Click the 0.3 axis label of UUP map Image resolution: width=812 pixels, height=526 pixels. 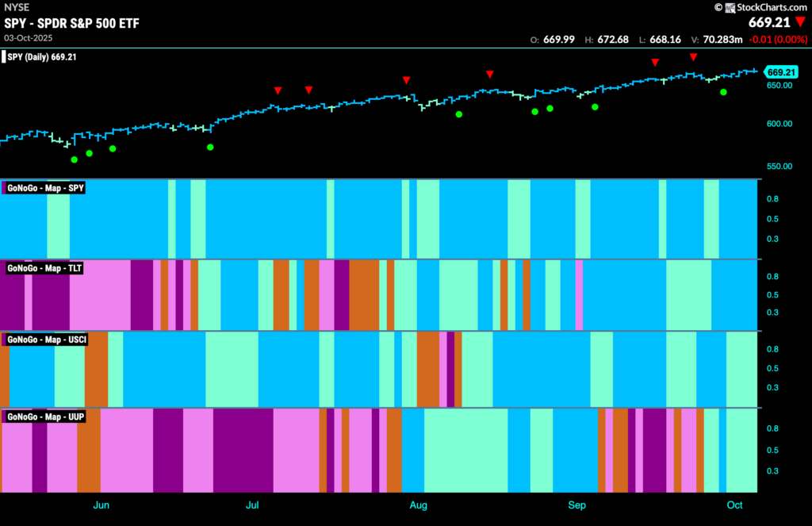(772, 471)
